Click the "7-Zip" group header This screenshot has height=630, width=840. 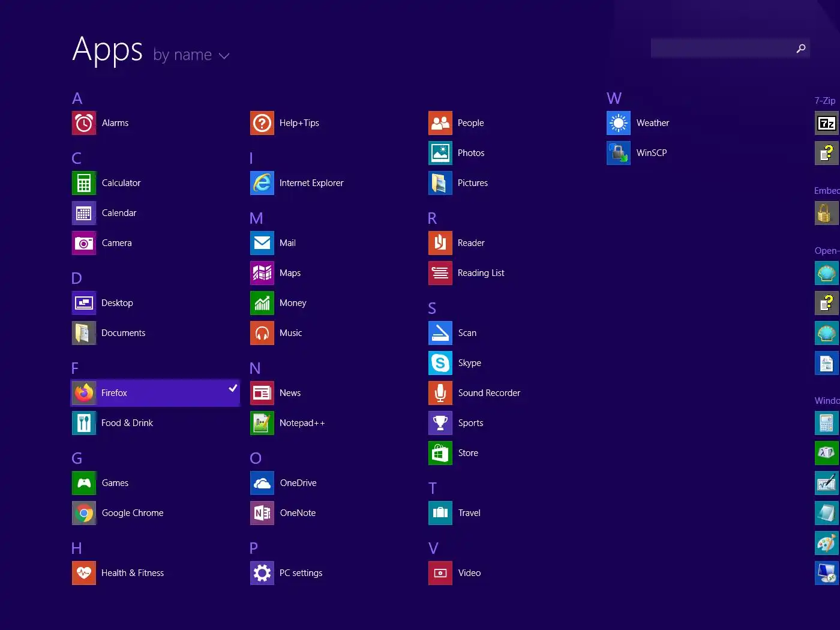click(825, 101)
